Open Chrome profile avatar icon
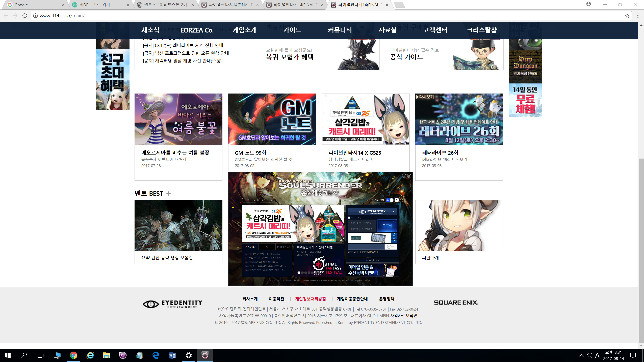The height and width of the screenshot is (362, 644). coord(589,4)
